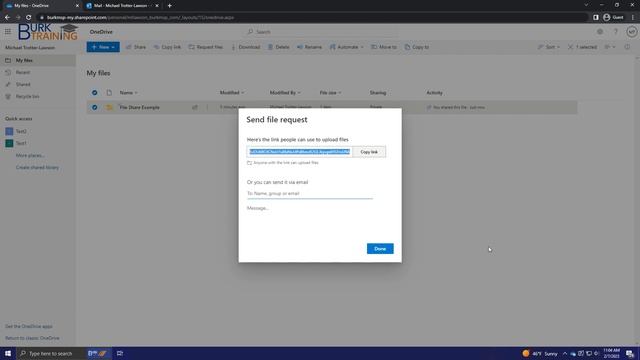Click Get the OneDrive apps link

pos(29,327)
